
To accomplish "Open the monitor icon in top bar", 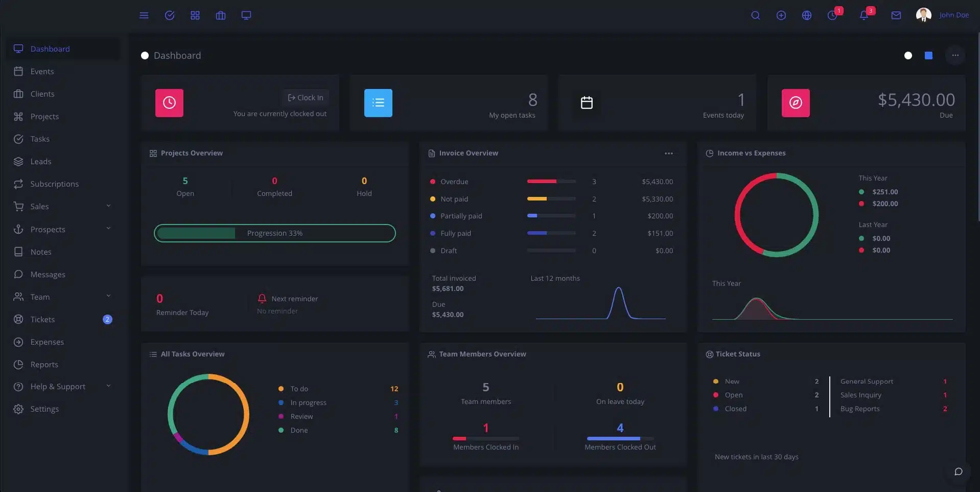I will [x=246, y=15].
